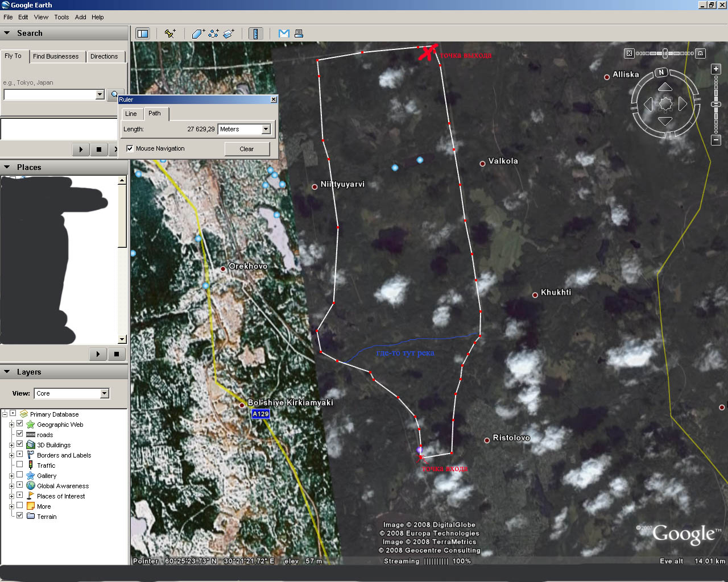
Task: Enable the Traffic layer checkbox
Action: coord(20,465)
